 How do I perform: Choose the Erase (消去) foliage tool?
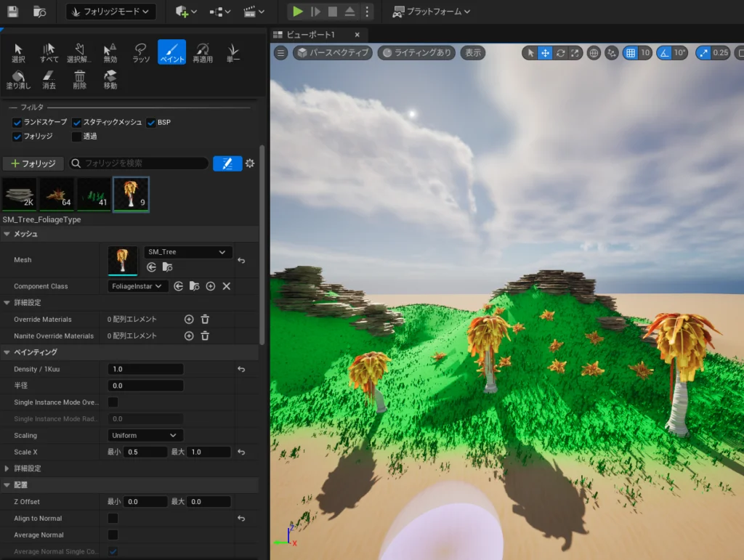49,78
